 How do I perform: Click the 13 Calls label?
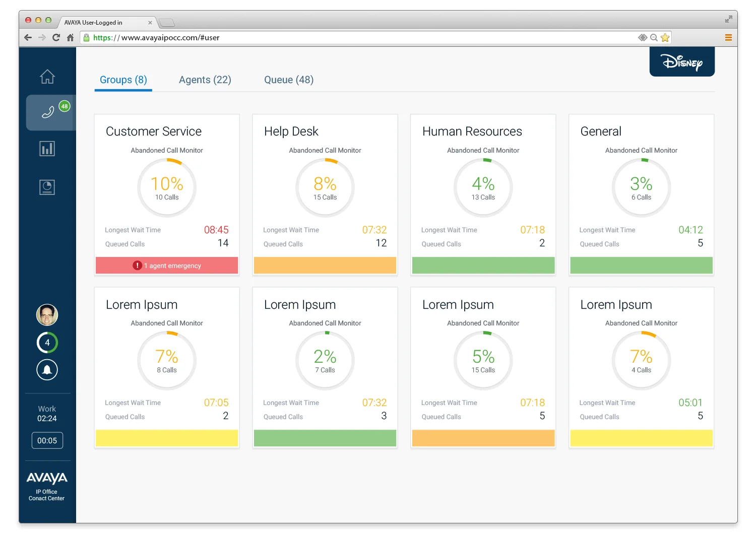click(483, 197)
